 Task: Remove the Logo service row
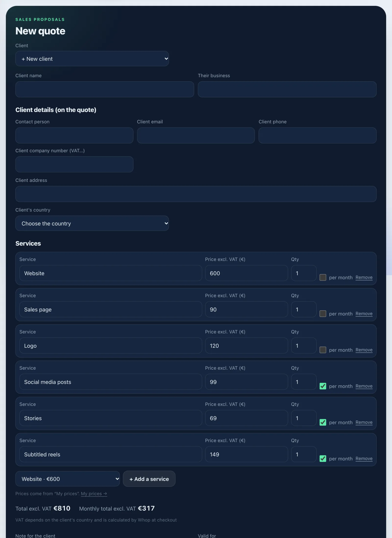click(364, 350)
